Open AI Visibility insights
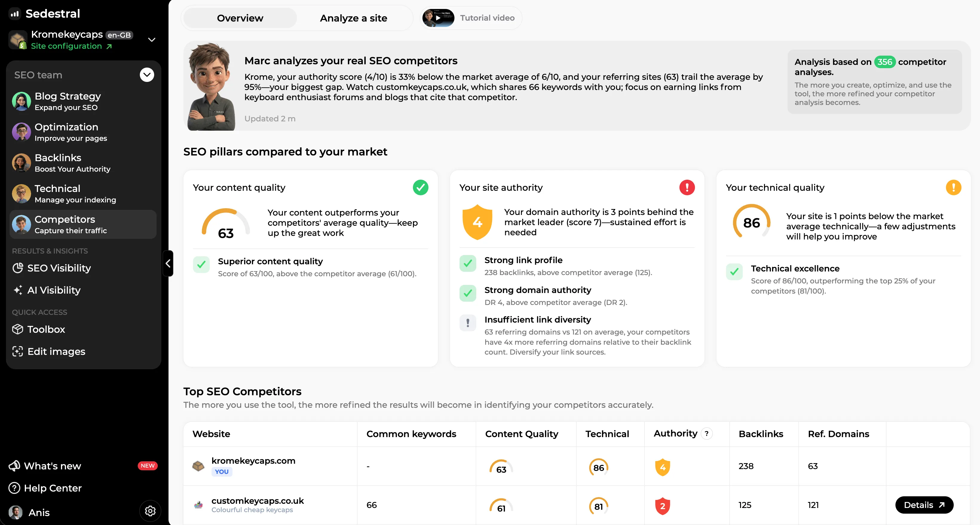 click(x=47, y=290)
